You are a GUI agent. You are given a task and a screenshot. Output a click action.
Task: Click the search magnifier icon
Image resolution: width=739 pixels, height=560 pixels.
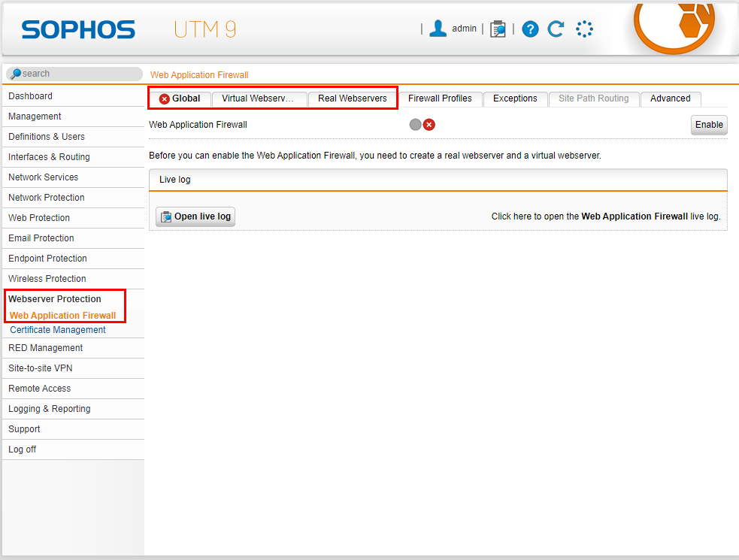[15, 73]
